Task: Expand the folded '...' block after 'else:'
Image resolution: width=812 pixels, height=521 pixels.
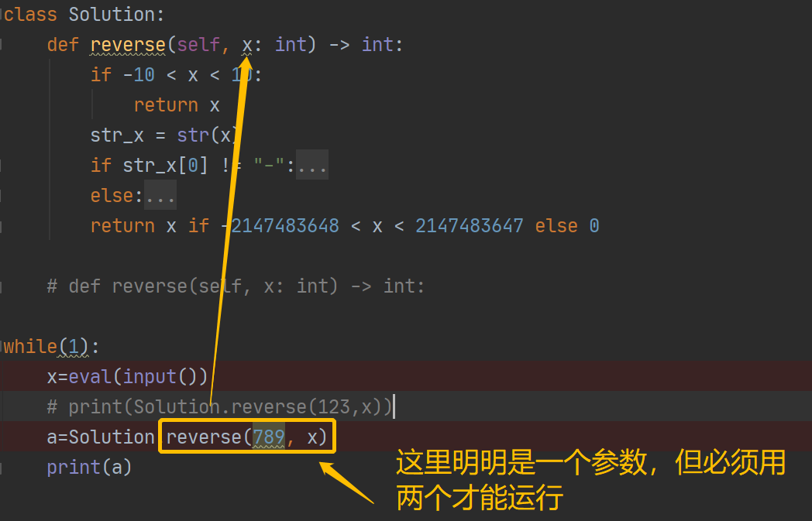Action: (160, 195)
